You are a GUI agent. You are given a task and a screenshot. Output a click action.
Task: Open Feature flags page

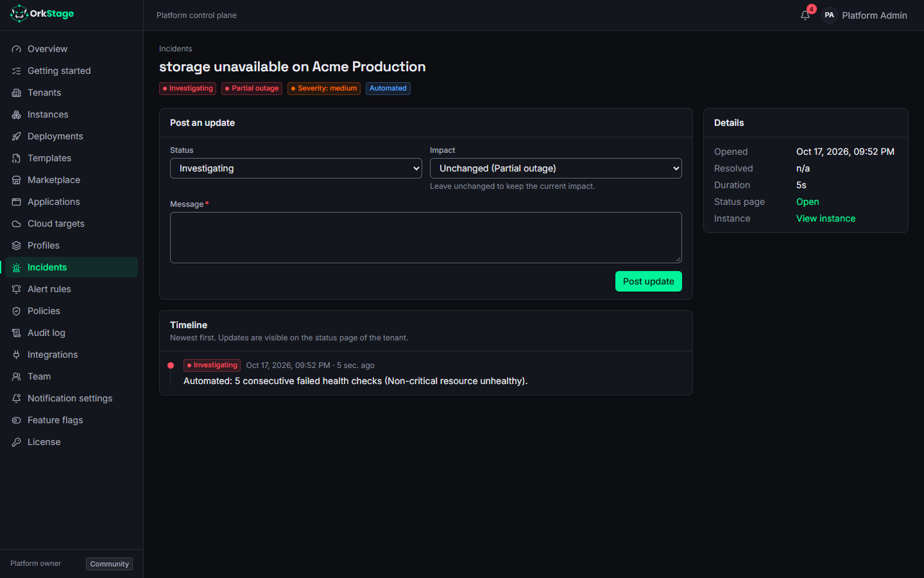[x=71, y=420]
